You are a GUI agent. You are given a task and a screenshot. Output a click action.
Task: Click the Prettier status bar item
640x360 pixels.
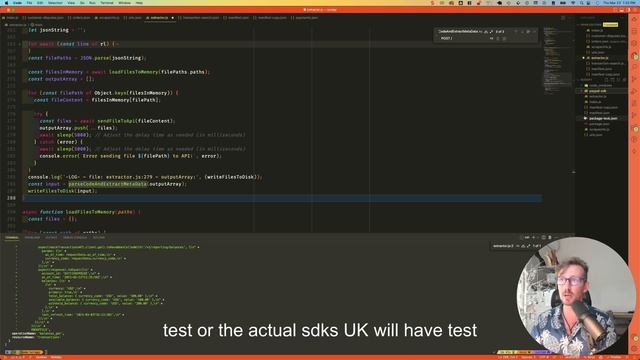click(615, 357)
